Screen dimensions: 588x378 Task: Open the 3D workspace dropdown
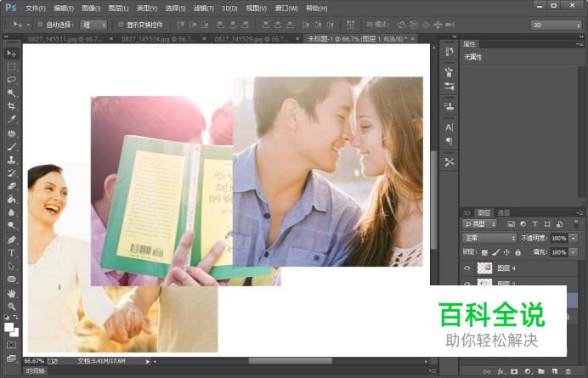[x=556, y=25]
